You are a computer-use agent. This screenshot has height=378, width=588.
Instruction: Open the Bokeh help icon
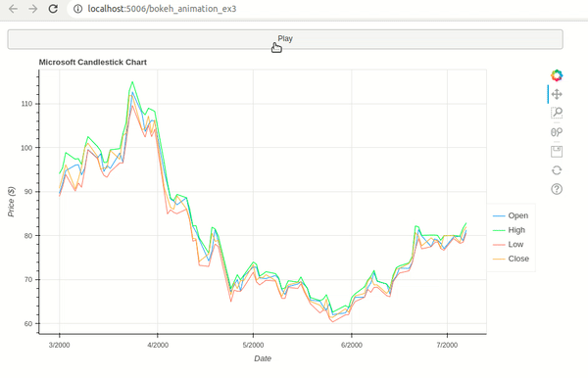click(x=557, y=189)
